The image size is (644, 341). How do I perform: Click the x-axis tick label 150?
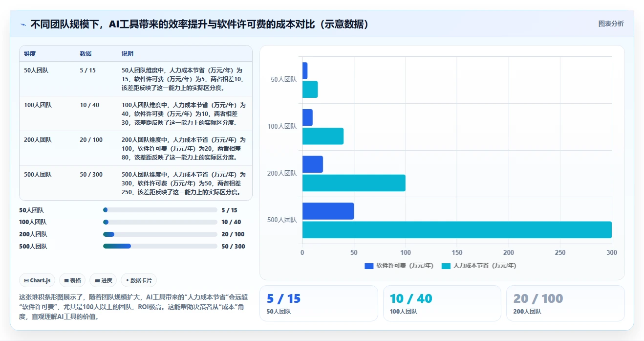click(x=457, y=253)
